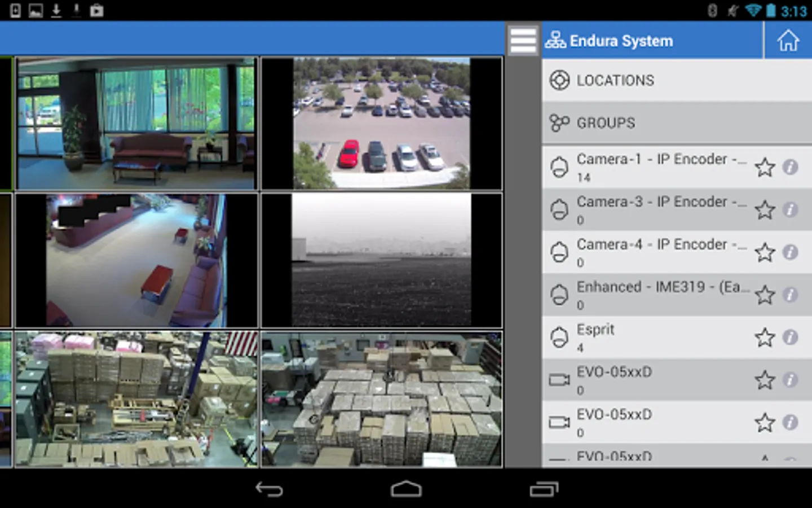Image resolution: width=812 pixels, height=508 pixels.
Task: Show info for Camera-1 IP Encoder
Action: tap(791, 167)
